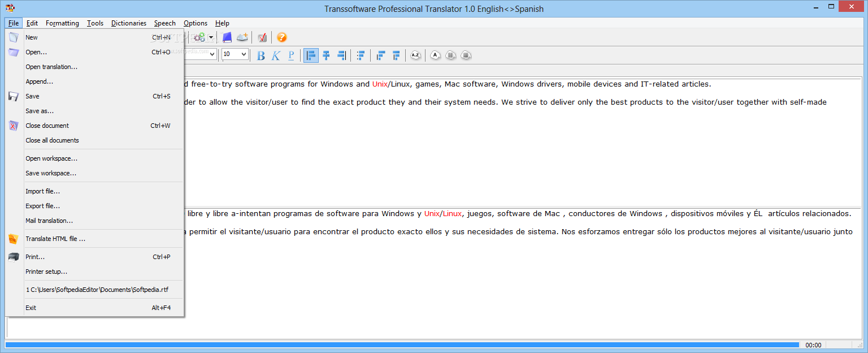Viewport: 868px width, 353px height.
Task: Click the red word Unix in English text
Action: 380,84
